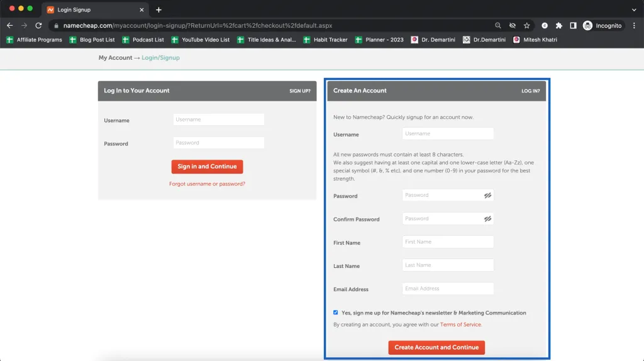This screenshot has height=361, width=644.
Task: Open the Incognito profile button
Action: (x=602, y=25)
